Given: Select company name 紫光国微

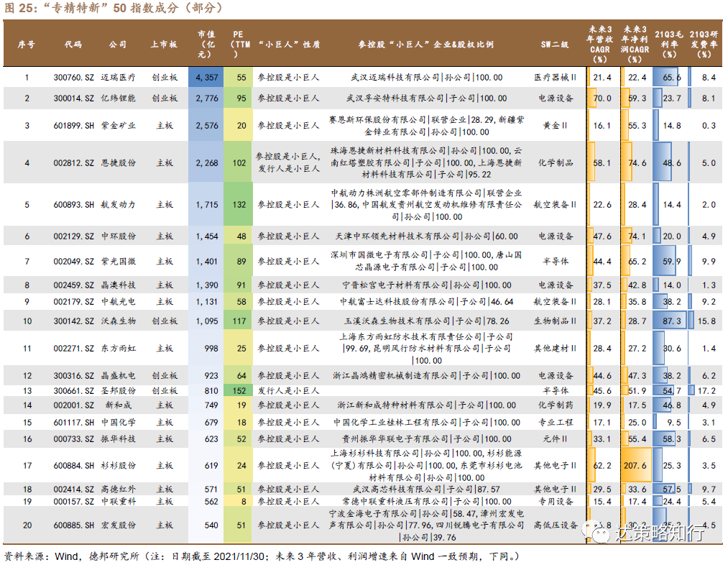Looking at the screenshot, I should [x=119, y=262].
